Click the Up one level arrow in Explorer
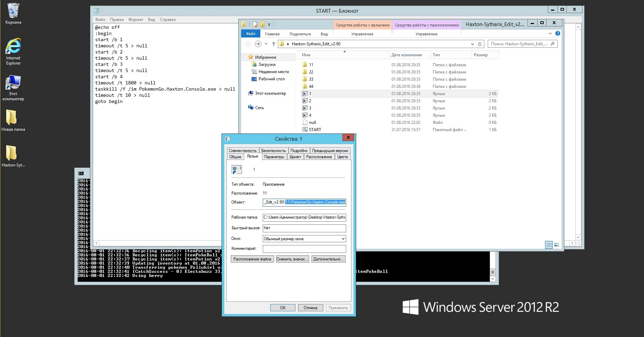Screen dimensions: 644x337 274,44
